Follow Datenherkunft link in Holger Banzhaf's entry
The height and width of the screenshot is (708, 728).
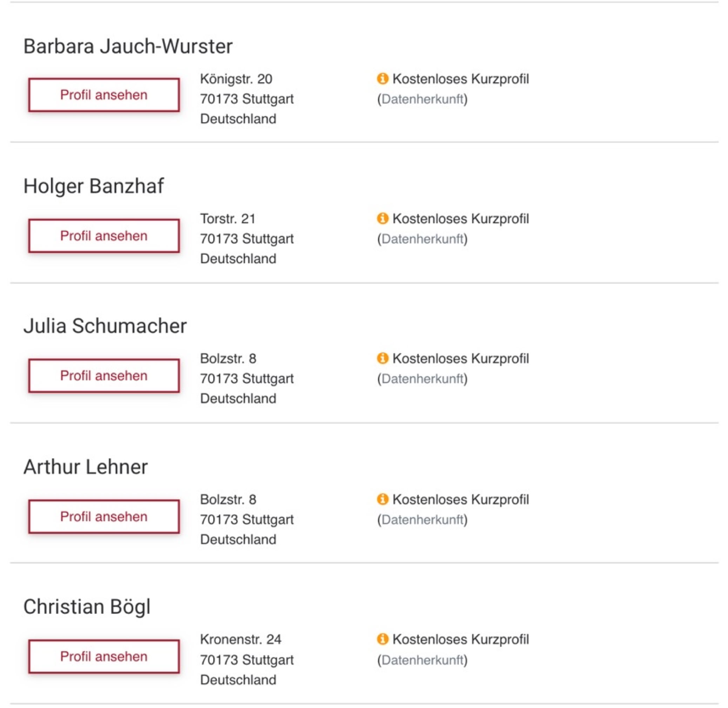(x=422, y=239)
